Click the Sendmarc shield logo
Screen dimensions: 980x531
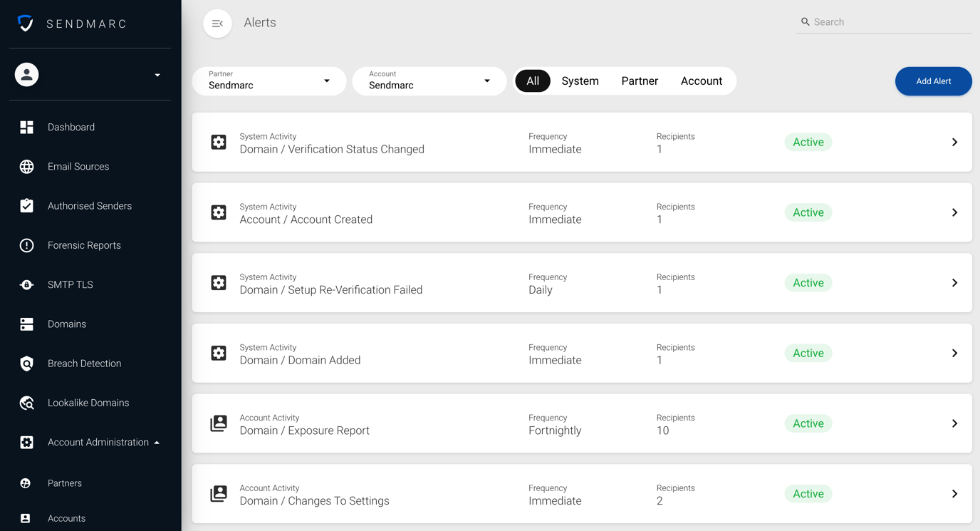(x=26, y=23)
